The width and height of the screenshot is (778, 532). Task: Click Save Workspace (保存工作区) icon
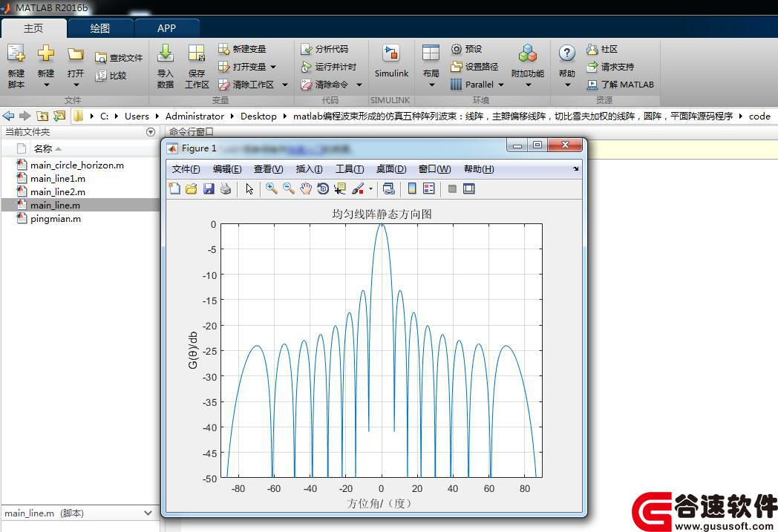click(197, 53)
